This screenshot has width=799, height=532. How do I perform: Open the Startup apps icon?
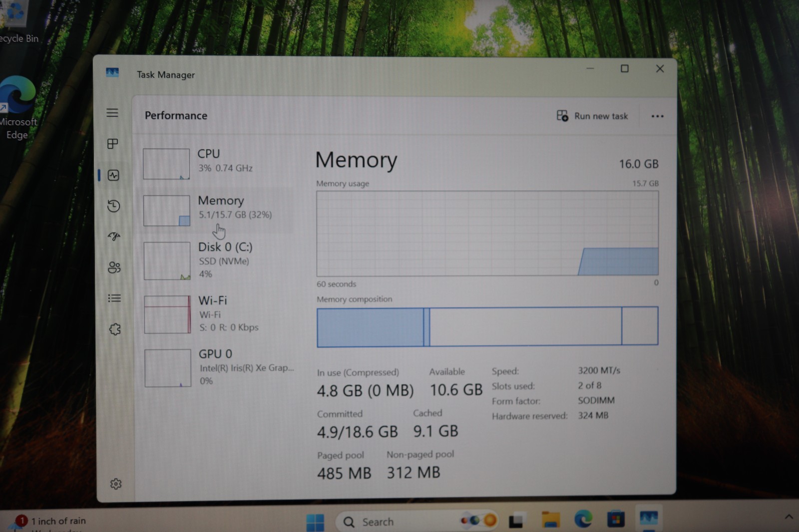tap(114, 236)
